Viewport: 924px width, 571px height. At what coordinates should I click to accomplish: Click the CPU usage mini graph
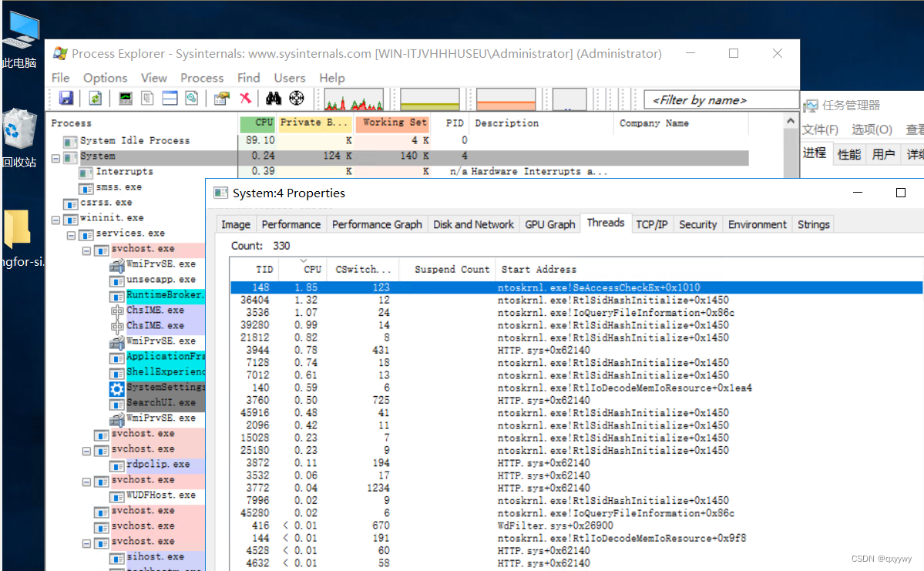point(354,99)
